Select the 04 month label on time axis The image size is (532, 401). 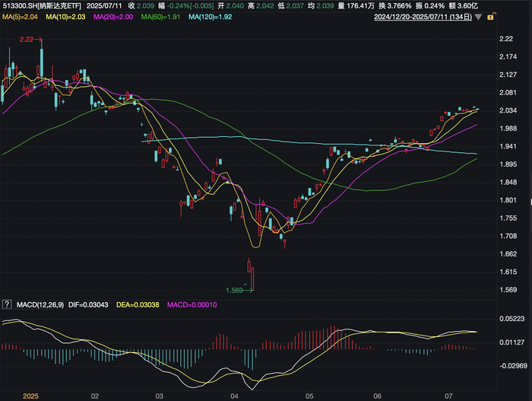click(235, 396)
